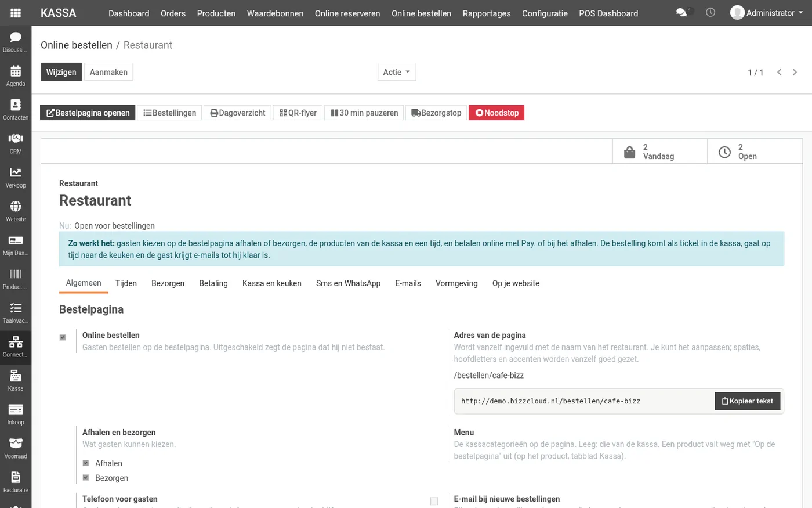Image resolution: width=812 pixels, height=508 pixels.
Task: Copy page URL with Kopieer tekst
Action: (748, 401)
